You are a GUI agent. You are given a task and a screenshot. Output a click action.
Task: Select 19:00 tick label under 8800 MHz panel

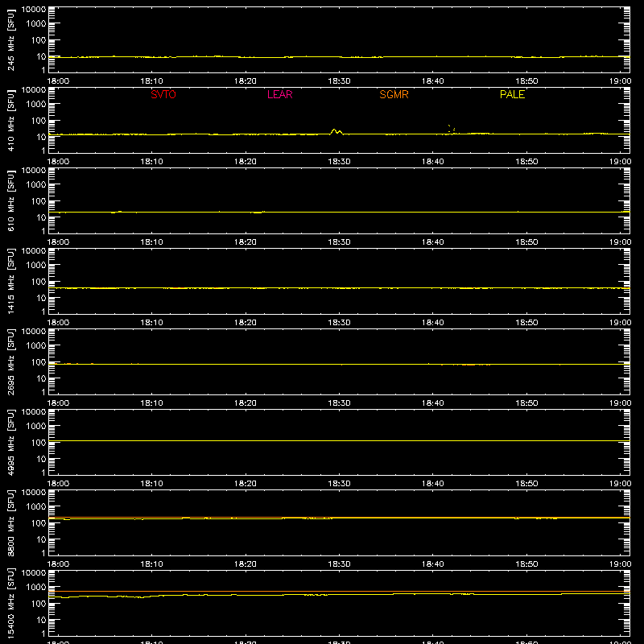point(620,564)
